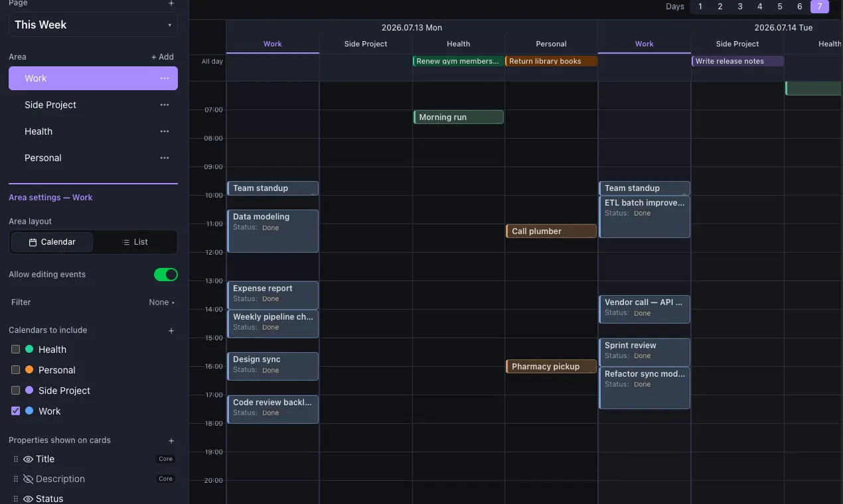
Task: Select Tuesday's Side Project column header
Action: tap(737, 44)
